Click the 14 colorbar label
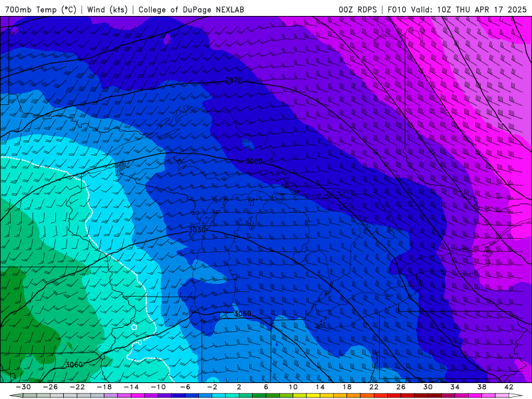This screenshot has width=532, height=399. (320, 387)
